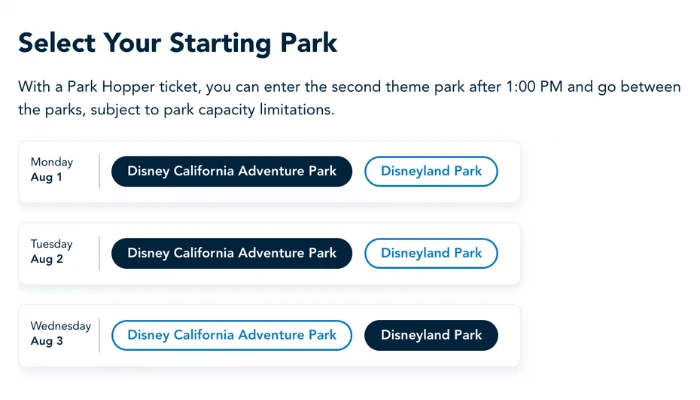Click the Monday day label
The width and height of the screenshot is (700, 400).
[52, 162]
